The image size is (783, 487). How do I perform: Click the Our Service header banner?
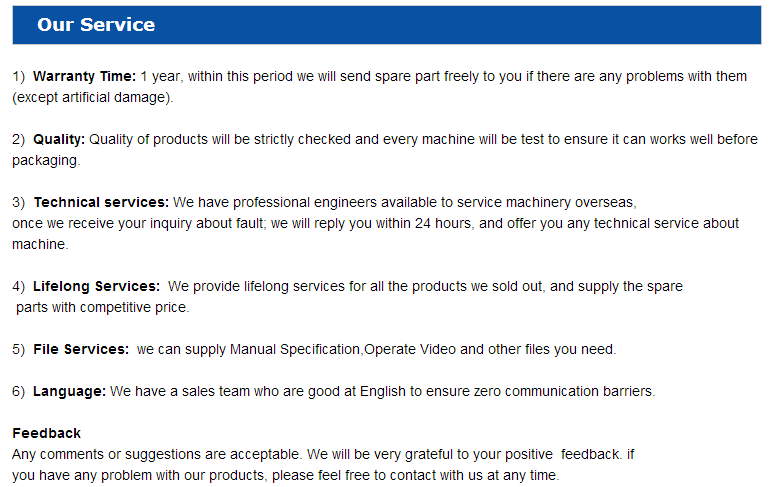click(386, 25)
